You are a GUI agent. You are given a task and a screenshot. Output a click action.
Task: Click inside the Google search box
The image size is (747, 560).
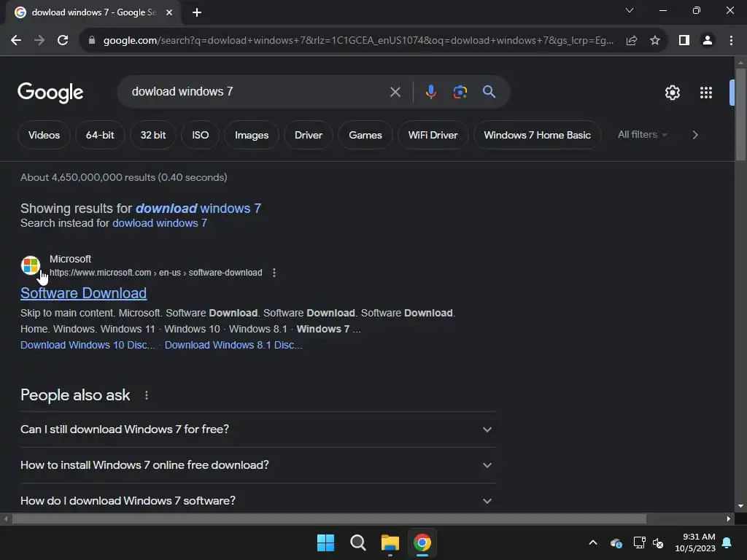tap(258, 92)
